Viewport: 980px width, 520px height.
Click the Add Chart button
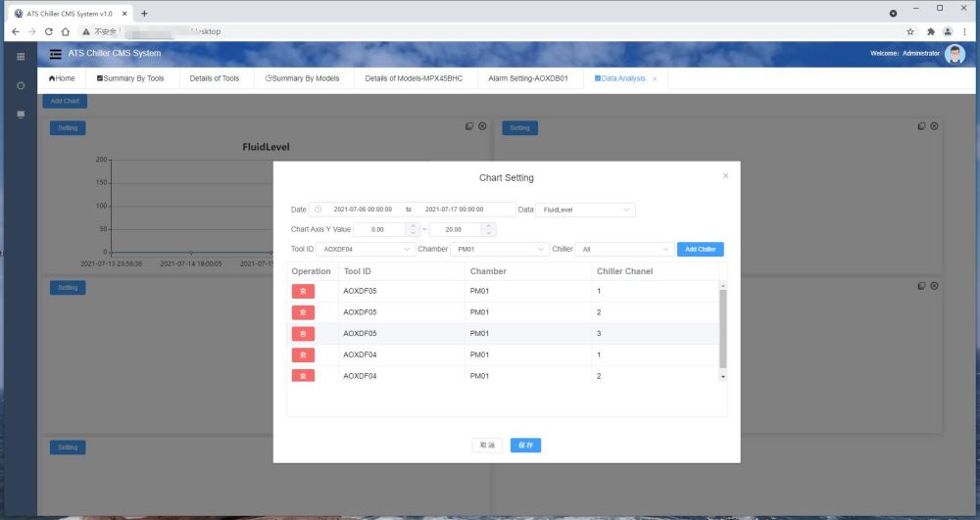[65, 101]
